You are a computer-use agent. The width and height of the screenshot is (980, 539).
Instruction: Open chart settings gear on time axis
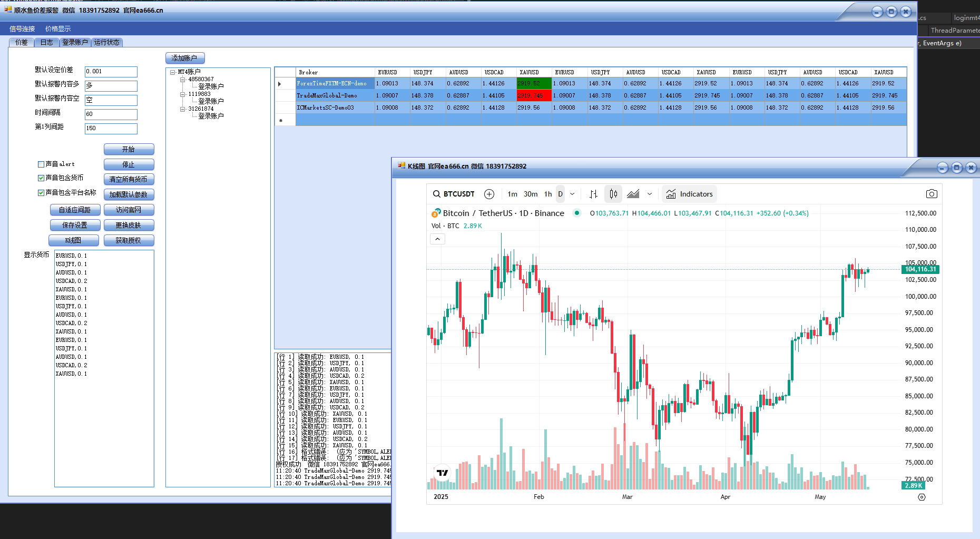(922, 497)
